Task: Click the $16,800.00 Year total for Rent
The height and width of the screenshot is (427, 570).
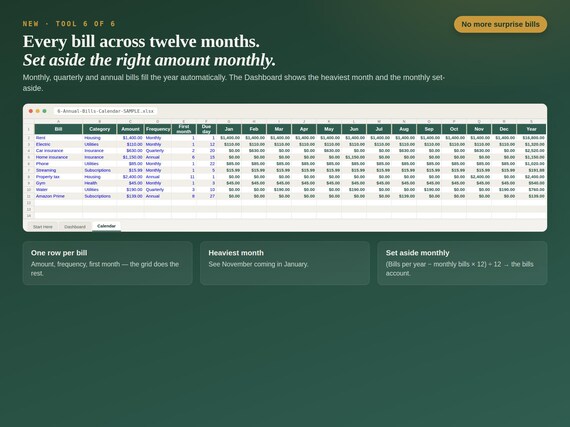Action: coord(531,138)
